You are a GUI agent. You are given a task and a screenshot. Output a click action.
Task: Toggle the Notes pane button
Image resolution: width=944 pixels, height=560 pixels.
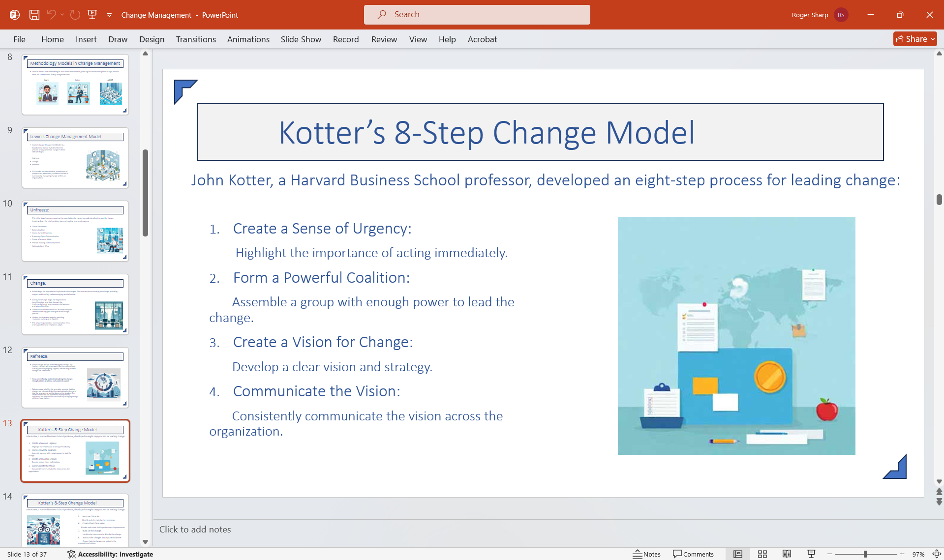tap(646, 554)
